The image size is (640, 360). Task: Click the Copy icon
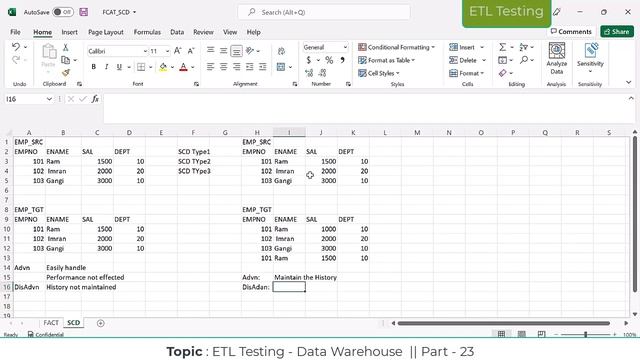click(65, 60)
